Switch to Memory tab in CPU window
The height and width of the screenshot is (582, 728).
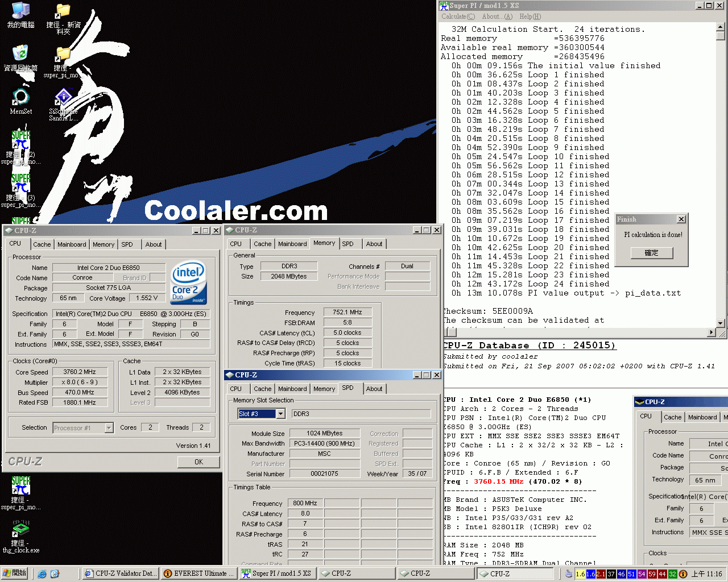[104, 244]
